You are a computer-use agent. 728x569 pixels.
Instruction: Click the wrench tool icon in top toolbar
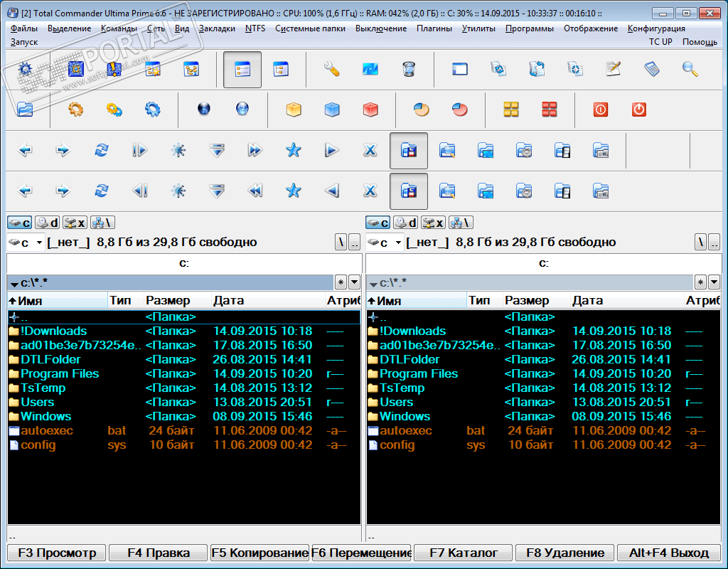click(331, 69)
